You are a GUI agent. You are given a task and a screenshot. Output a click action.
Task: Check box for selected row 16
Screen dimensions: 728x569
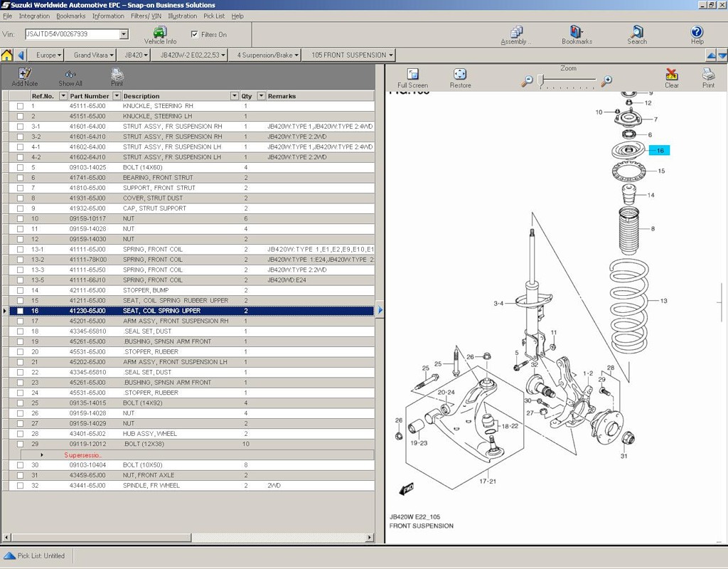click(x=20, y=311)
